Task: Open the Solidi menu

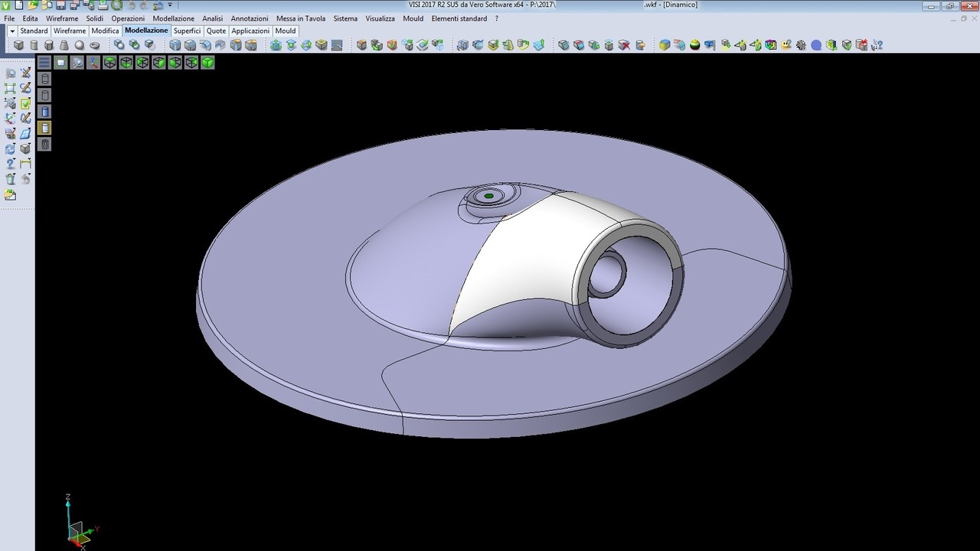Action: (94, 18)
